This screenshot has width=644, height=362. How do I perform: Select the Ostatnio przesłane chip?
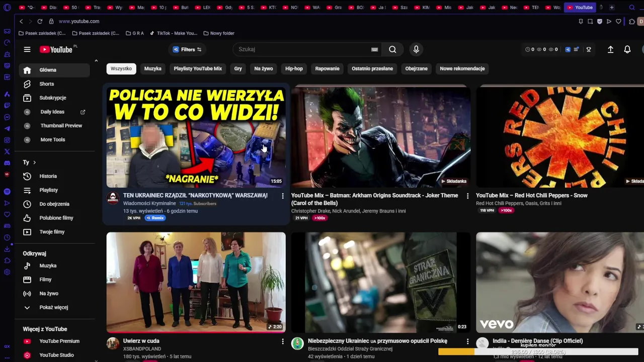tap(372, 68)
